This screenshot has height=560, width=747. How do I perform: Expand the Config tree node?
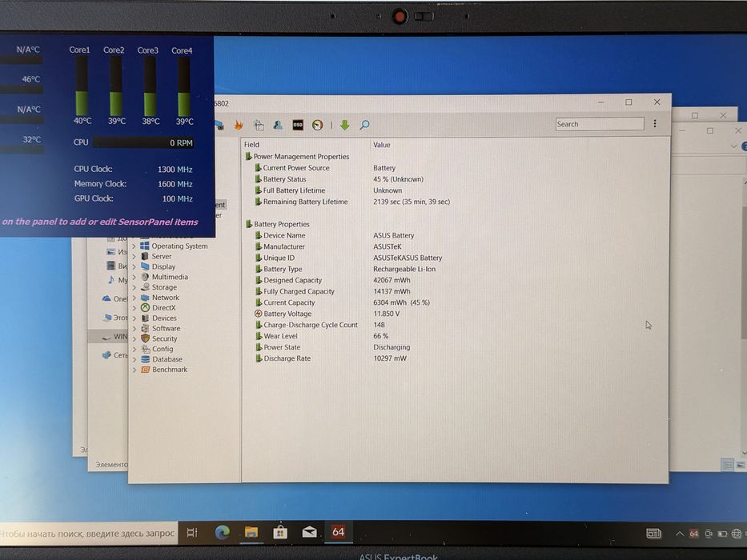pyautogui.click(x=135, y=349)
